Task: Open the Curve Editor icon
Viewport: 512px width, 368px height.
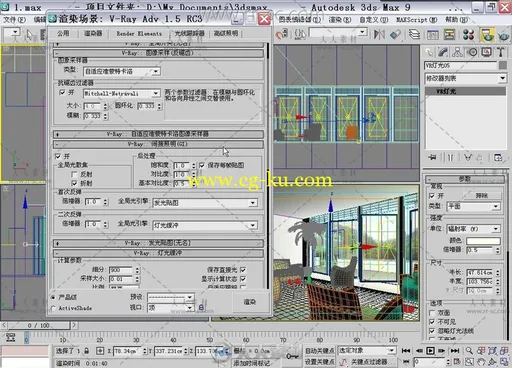Action: pos(433,34)
